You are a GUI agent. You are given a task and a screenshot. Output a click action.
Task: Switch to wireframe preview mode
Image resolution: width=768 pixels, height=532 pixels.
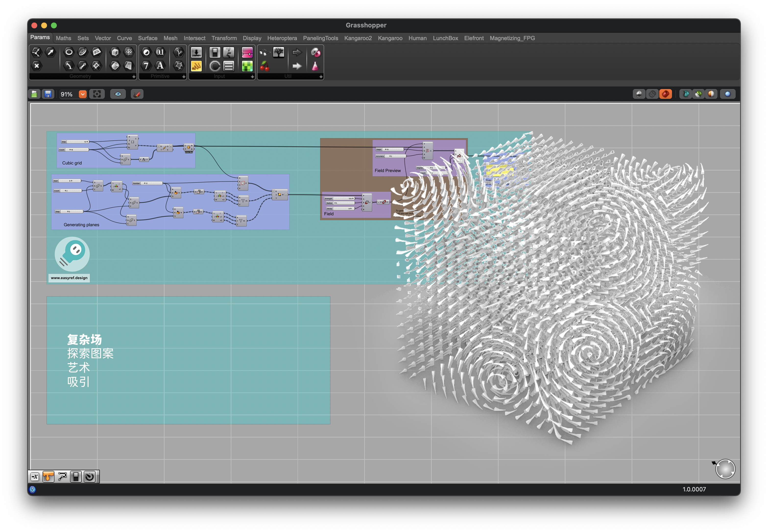[652, 94]
